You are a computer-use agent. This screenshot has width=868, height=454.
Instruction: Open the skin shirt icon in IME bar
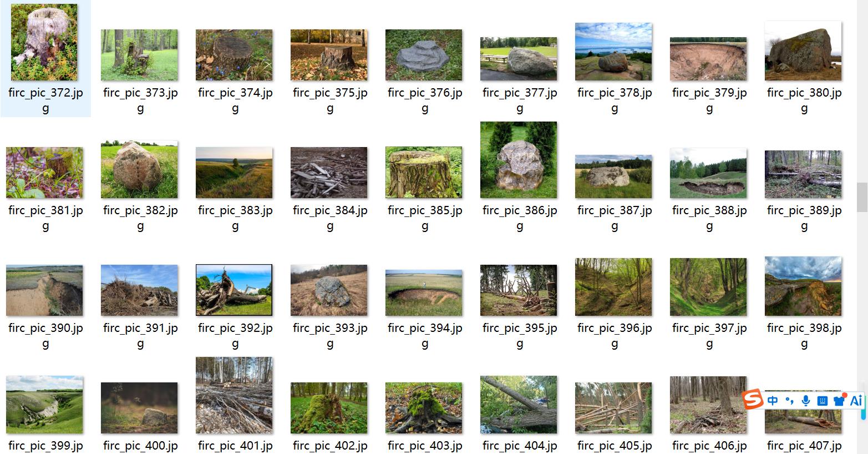point(839,400)
